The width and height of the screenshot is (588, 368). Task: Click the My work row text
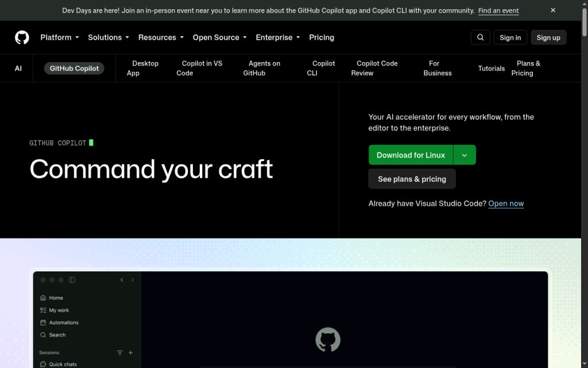coord(59,310)
